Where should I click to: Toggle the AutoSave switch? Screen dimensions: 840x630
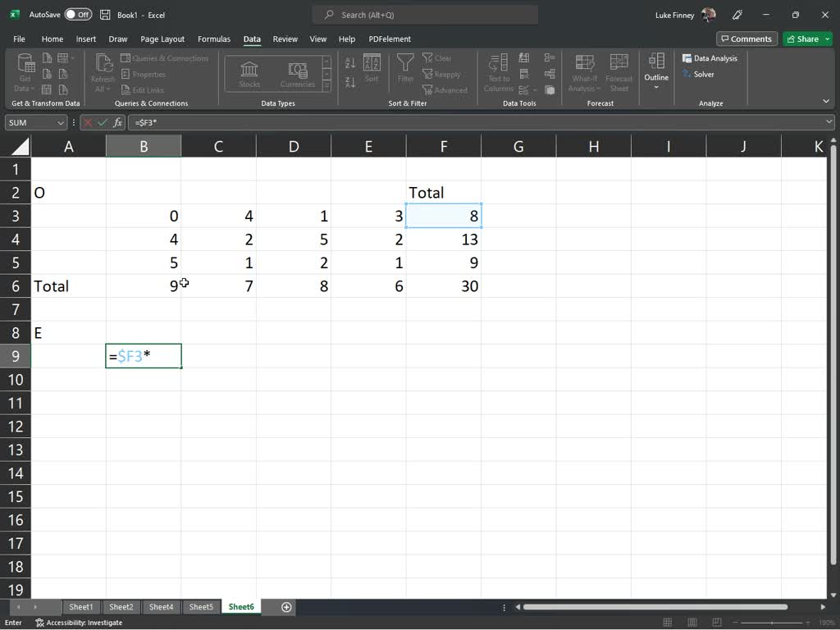[x=78, y=15]
